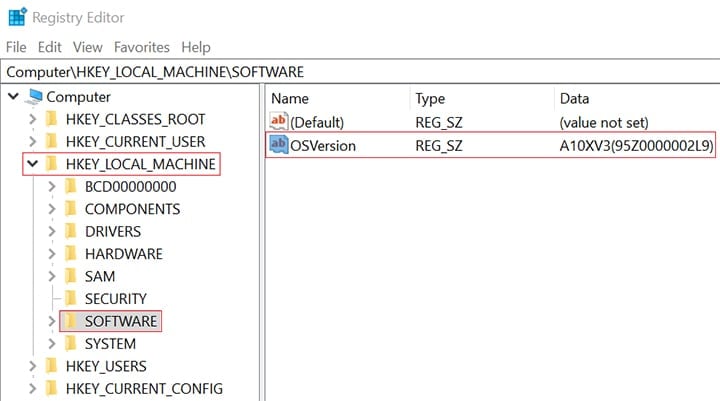Select the HKEY_CLASSES_ROOT key label
Screen dimensions: 720x401
coord(135,119)
